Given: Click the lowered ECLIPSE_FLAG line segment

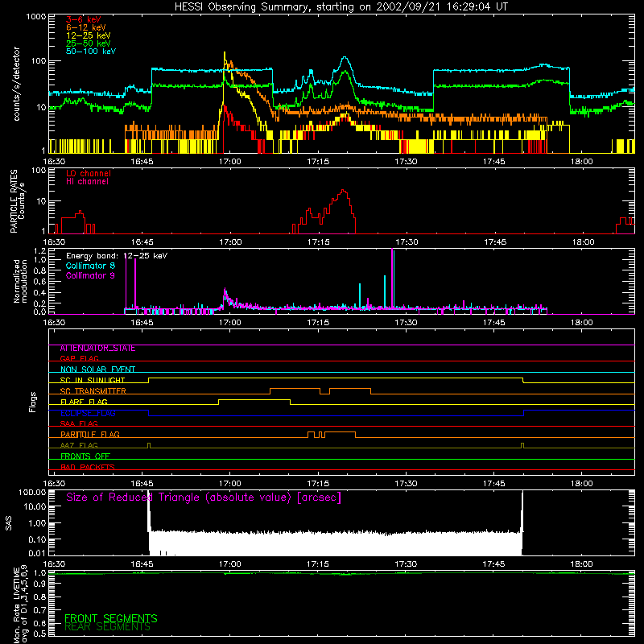Looking at the screenshot, I should click(336, 415).
